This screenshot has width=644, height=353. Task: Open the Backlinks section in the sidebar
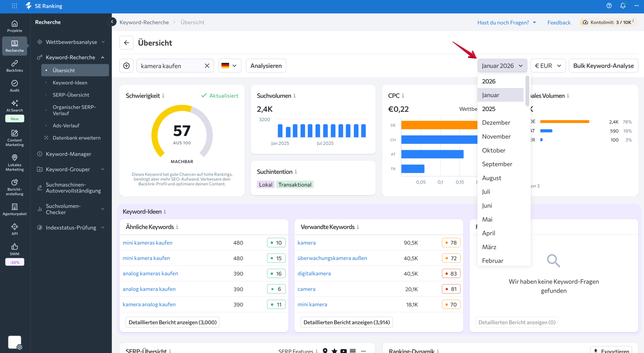(14, 66)
